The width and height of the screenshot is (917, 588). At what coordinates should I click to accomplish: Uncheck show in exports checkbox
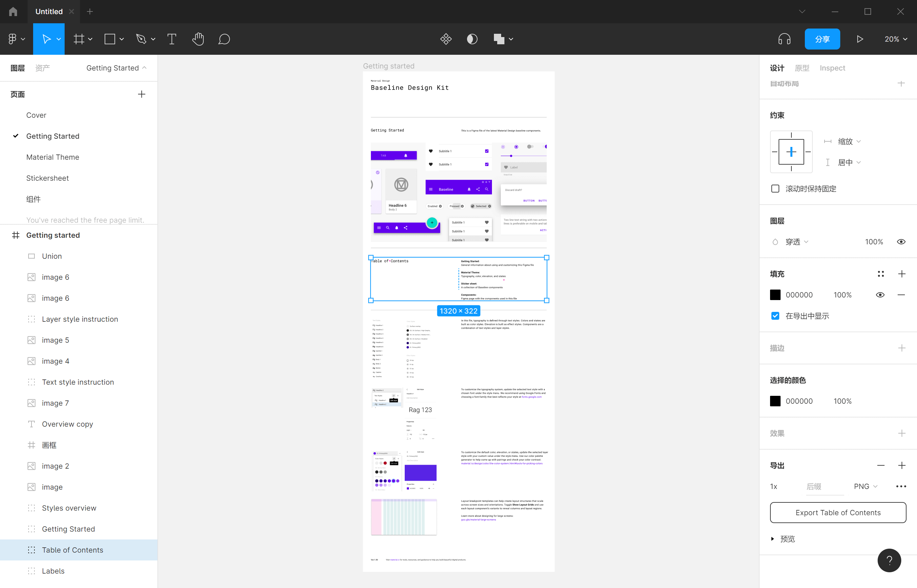775,316
